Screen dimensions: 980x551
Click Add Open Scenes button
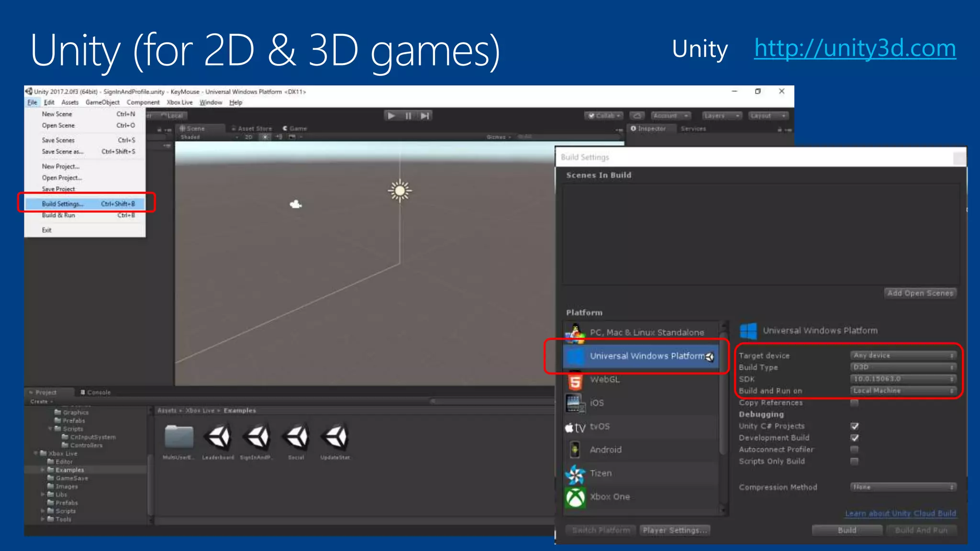920,293
